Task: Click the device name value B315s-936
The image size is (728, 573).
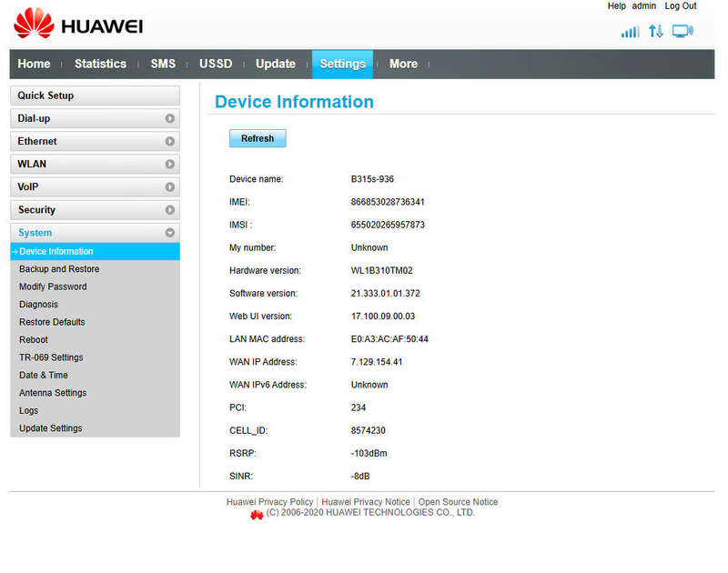Action: [x=372, y=179]
